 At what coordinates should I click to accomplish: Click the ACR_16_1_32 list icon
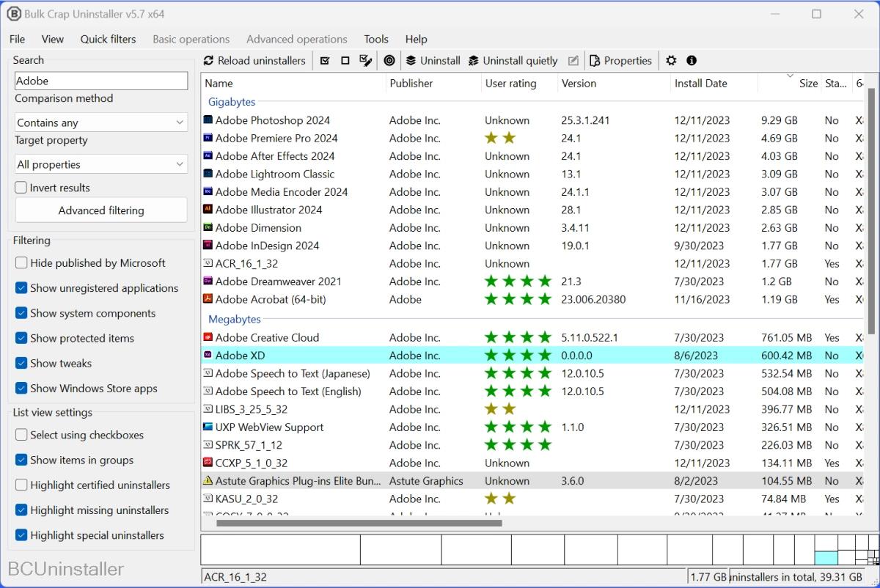coord(208,264)
